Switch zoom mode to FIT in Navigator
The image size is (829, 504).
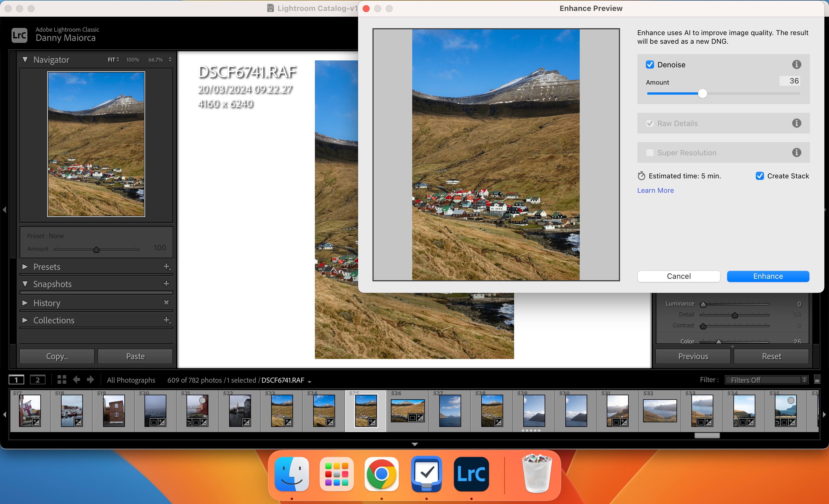coord(111,60)
